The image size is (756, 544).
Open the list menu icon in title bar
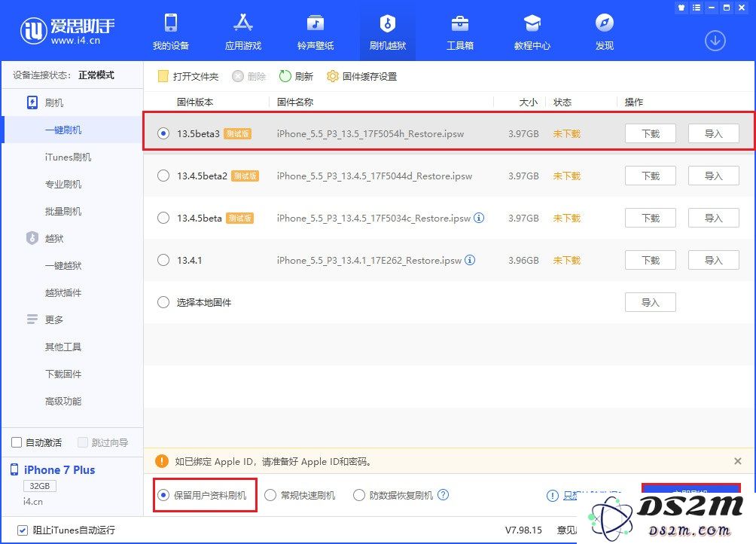coord(697,8)
